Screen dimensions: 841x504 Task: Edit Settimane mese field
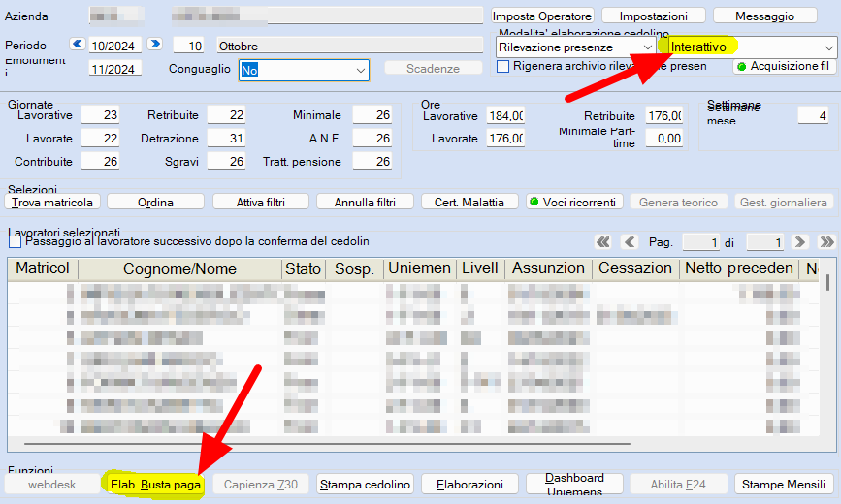pyautogui.click(x=814, y=115)
